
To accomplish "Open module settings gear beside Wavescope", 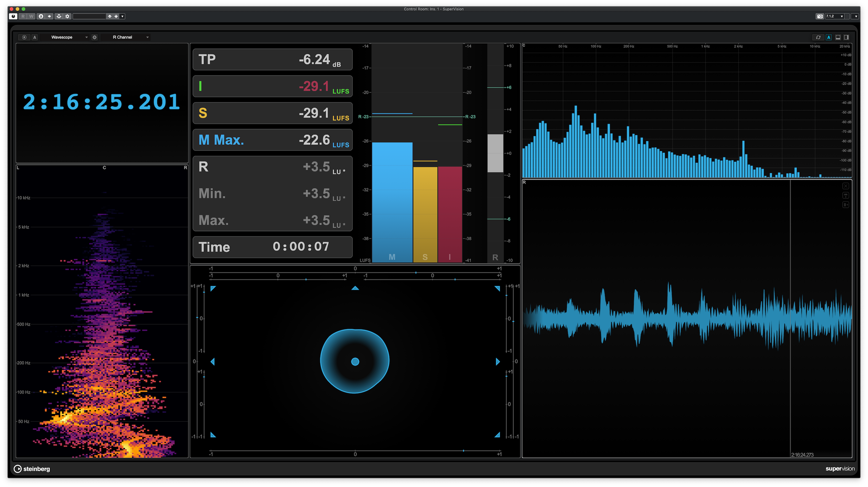I will click(x=95, y=37).
